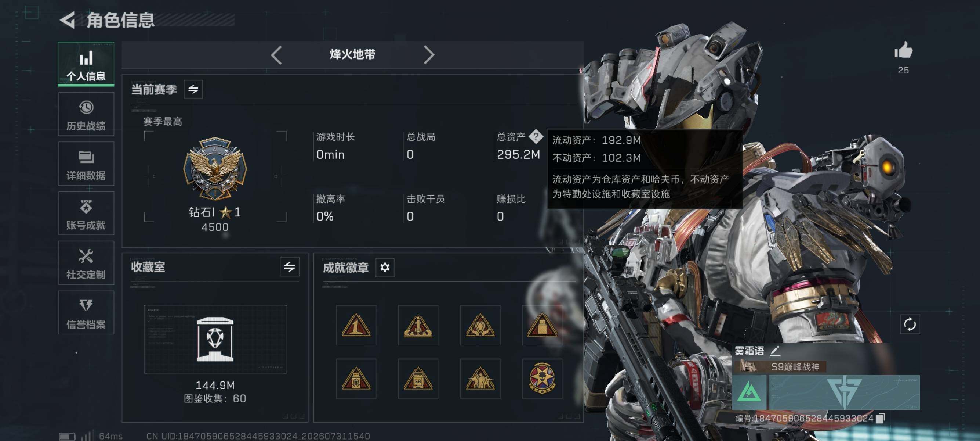Switch to next mode with right chevron
980x441 pixels.
tap(429, 55)
